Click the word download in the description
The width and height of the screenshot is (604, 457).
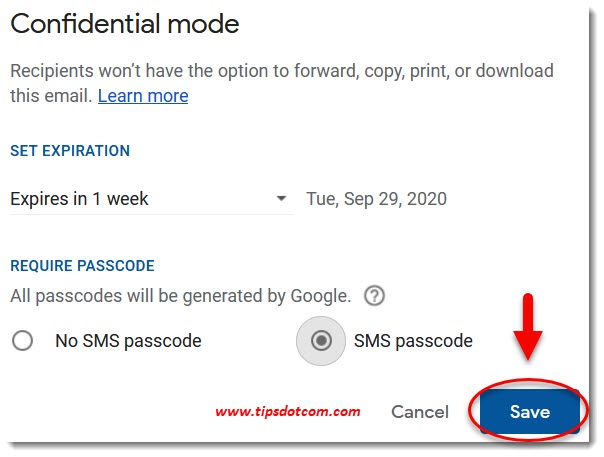click(x=515, y=71)
